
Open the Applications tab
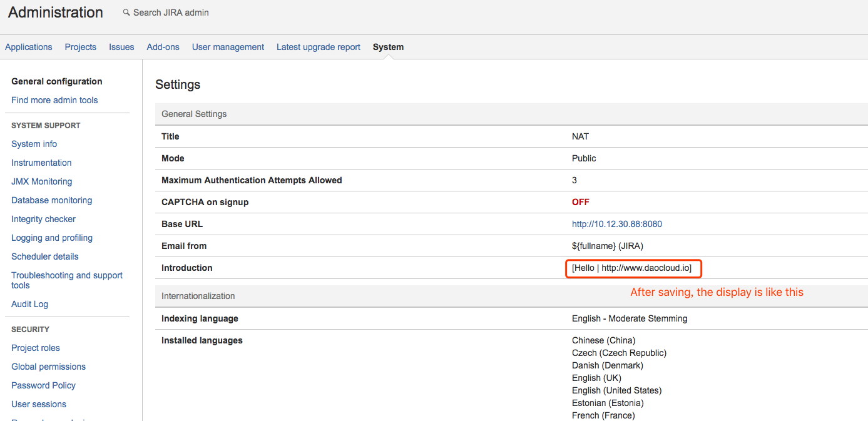coord(29,47)
